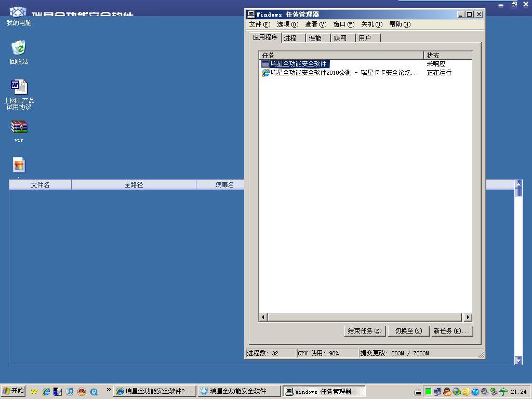Click the QuickTime quick launch icon

94,391
